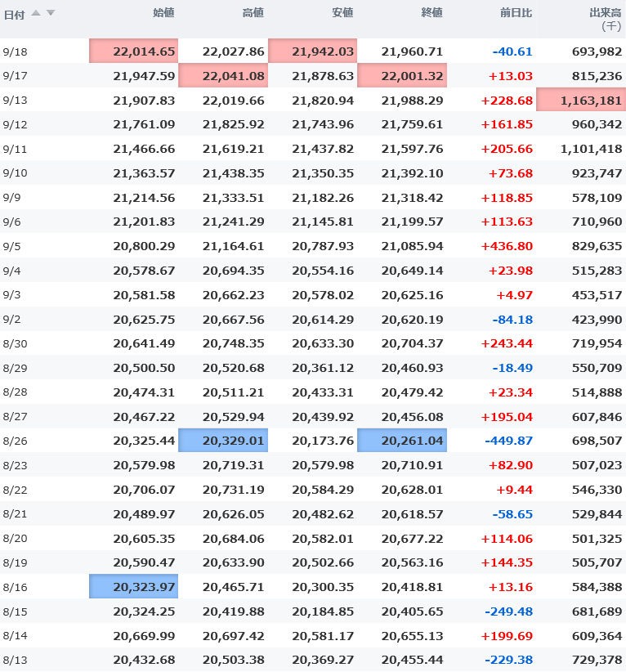
Task: Select the red highlighted high 22,041.08
Action: 223,75
